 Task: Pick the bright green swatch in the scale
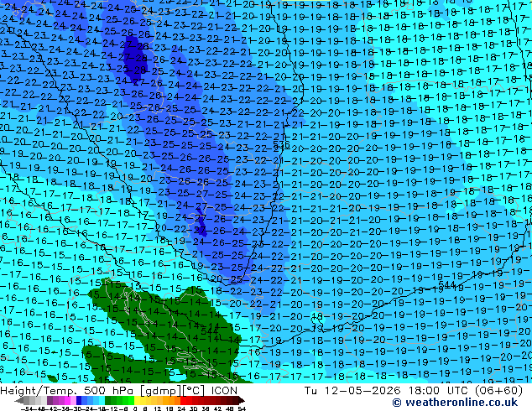coord(131,400)
